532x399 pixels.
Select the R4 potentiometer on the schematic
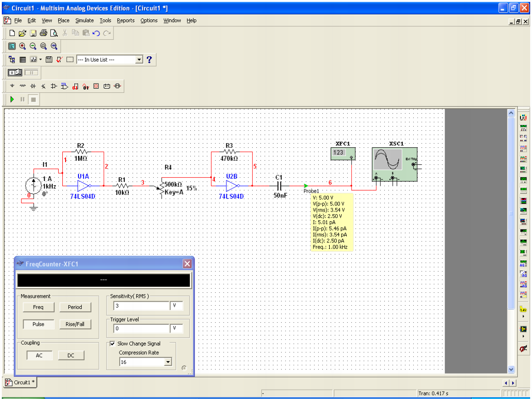162,188
